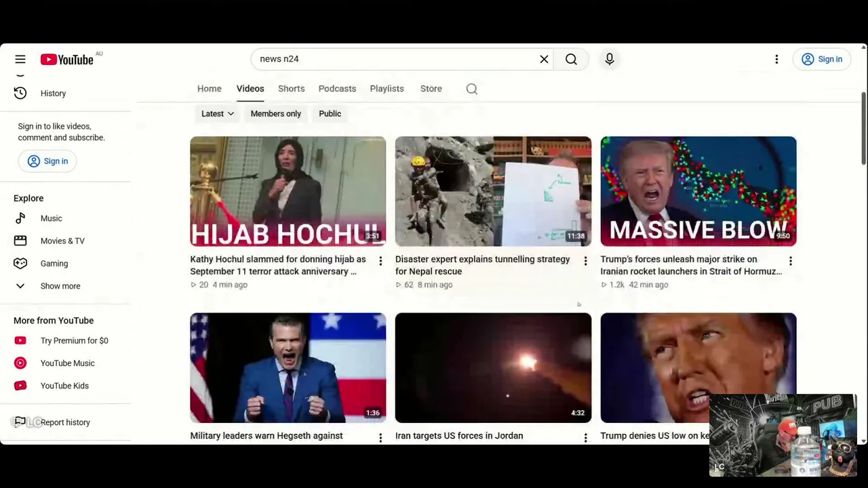Open the Playlists tab
This screenshot has height=488, width=868.
(387, 89)
